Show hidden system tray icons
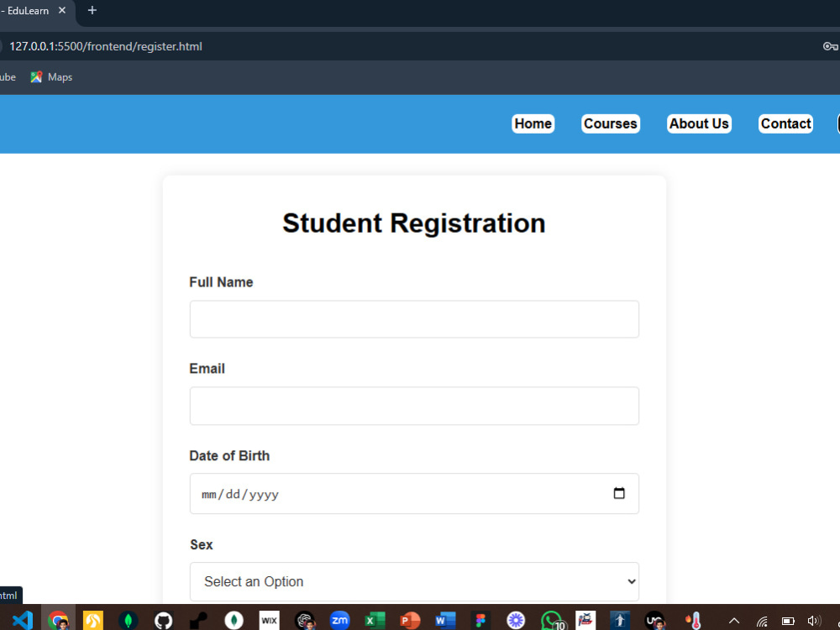This screenshot has height=630, width=840. (734, 621)
